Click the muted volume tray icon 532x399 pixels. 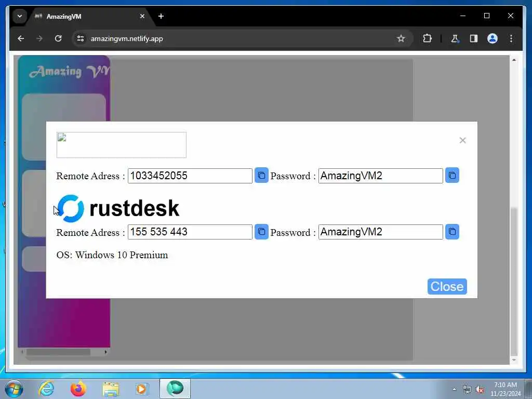[480, 389]
